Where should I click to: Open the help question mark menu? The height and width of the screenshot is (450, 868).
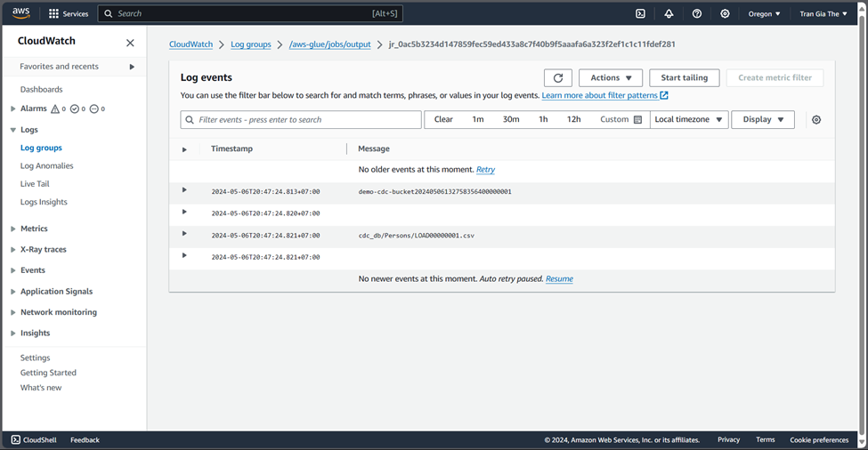[x=697, y=14]
